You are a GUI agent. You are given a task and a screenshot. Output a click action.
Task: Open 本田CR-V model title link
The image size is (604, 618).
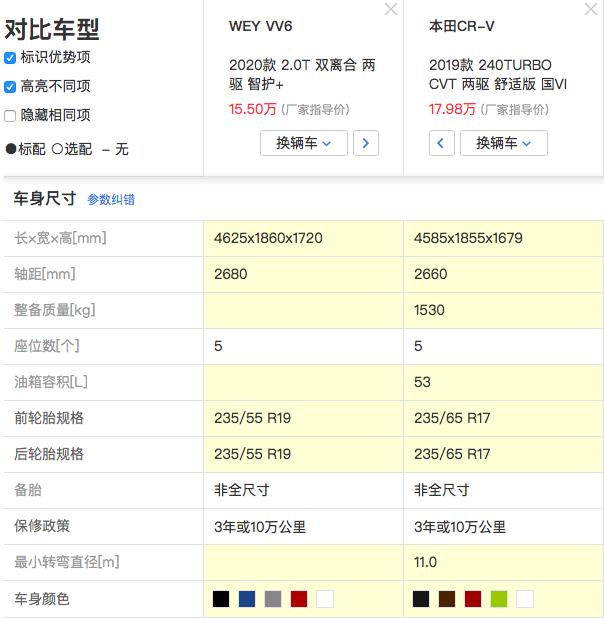click(464, 26)
